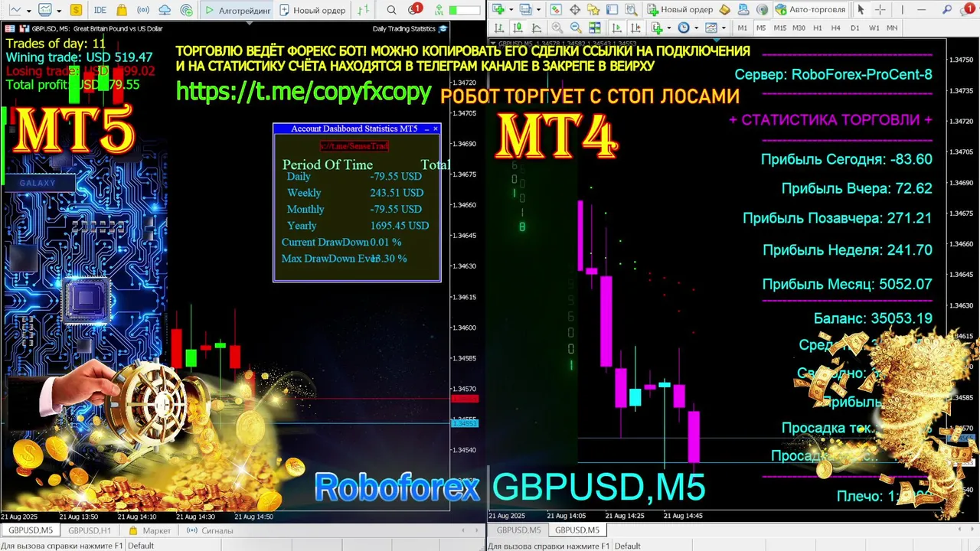The height and width of the screenshot is (551, 980).
Task: Select the horizontal line drawing tool in MT4
Action: (x=922, y=10)
